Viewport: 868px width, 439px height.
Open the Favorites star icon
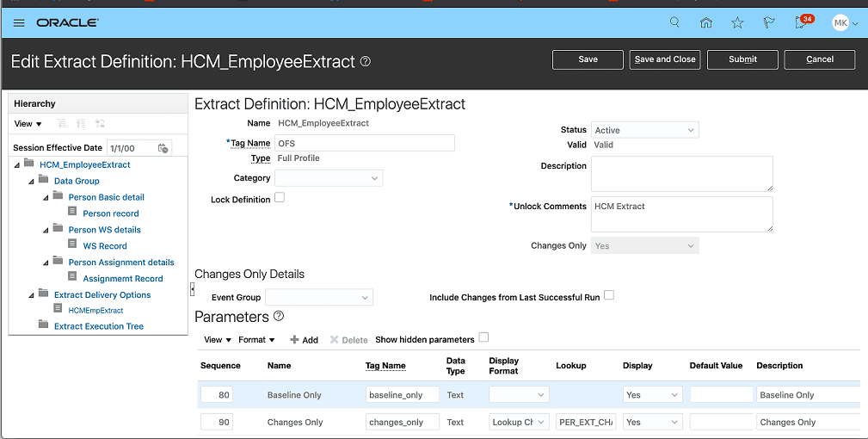tap(737, 22)
